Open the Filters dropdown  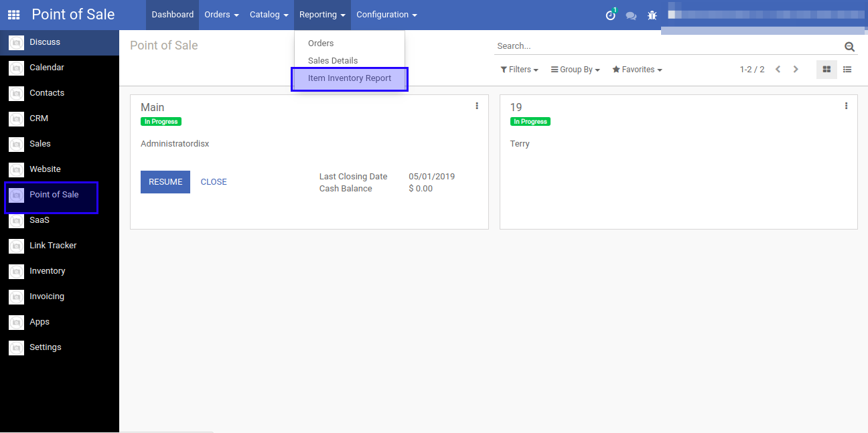519,70
